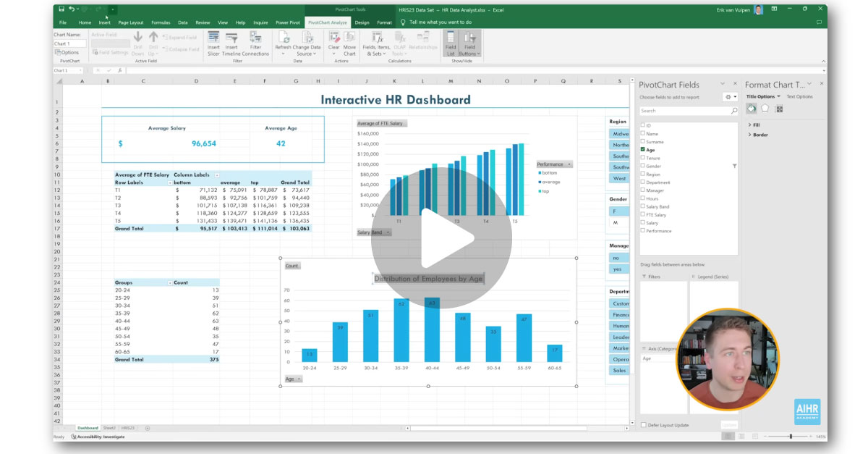Select the Fill & Line paint bucket icon
Viewport: 868px width, 454px height.
pos(751,109)
